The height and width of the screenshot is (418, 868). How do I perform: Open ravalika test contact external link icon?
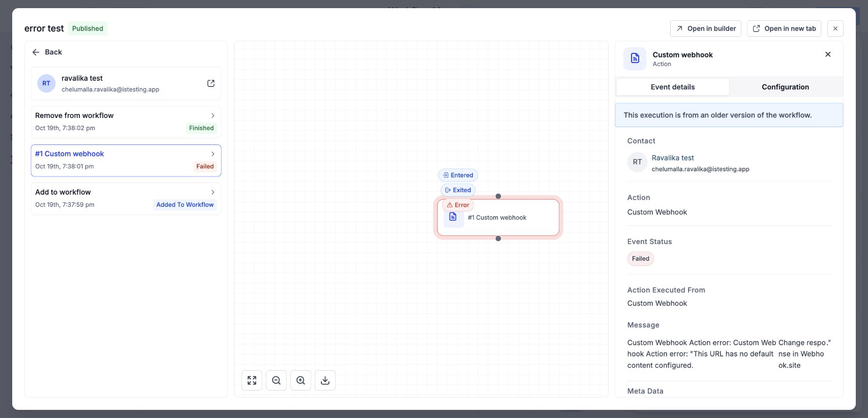coord(211,83)
